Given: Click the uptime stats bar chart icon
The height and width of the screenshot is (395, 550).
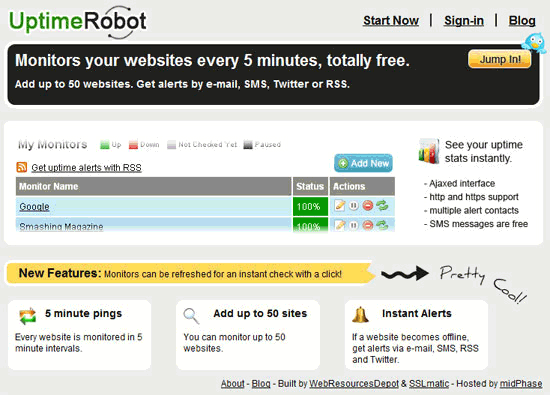Looking at the screenshot, I should click(429, 151).
